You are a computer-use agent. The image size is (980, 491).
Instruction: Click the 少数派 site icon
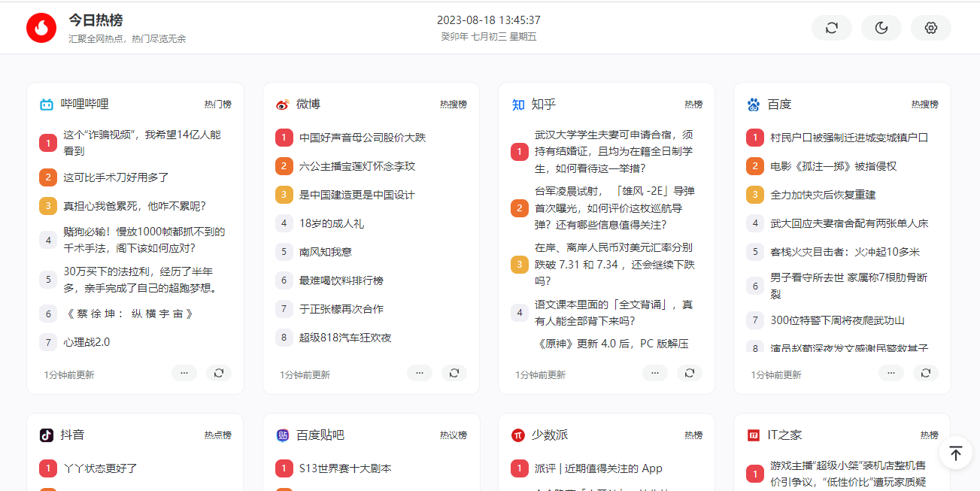518,435
